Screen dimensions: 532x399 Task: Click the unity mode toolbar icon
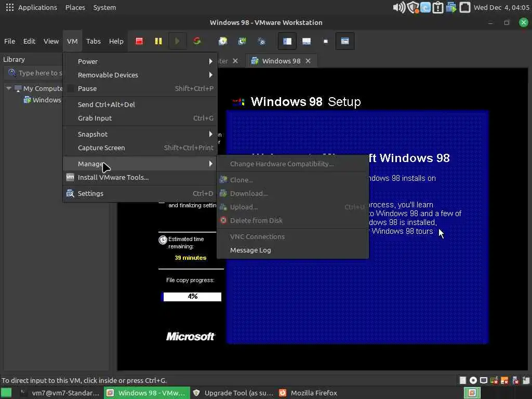click(345, 41)
